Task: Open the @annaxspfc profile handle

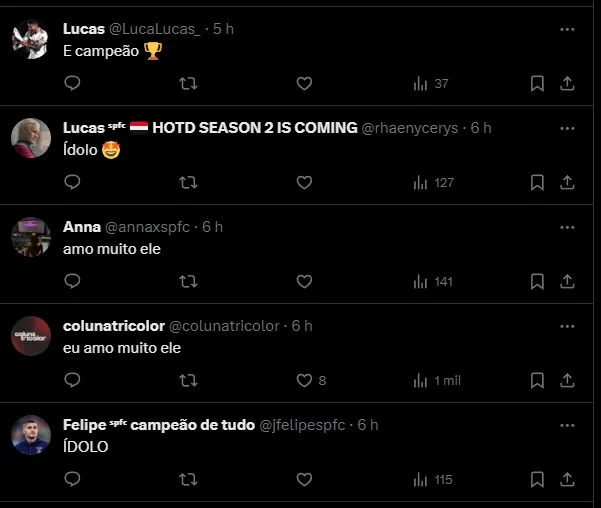Action: pos(148,227)
